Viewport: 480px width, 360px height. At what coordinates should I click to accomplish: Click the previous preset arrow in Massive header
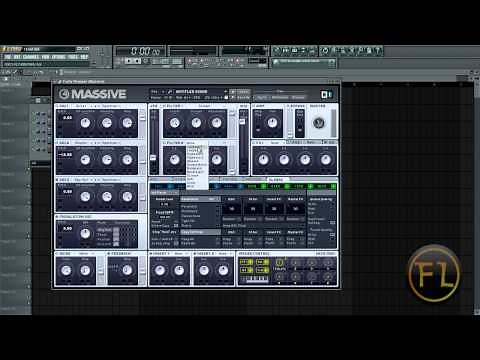(x=233, y=91)
